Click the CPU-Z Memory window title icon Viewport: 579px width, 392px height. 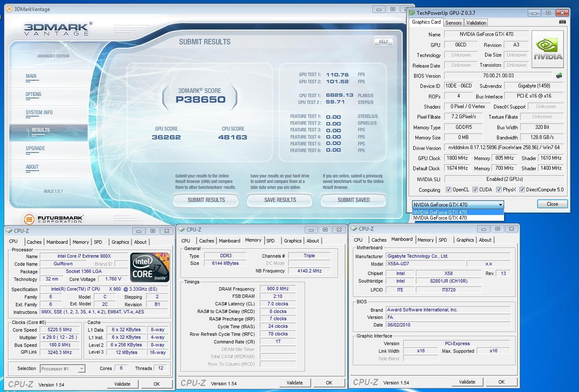point(181,229)
